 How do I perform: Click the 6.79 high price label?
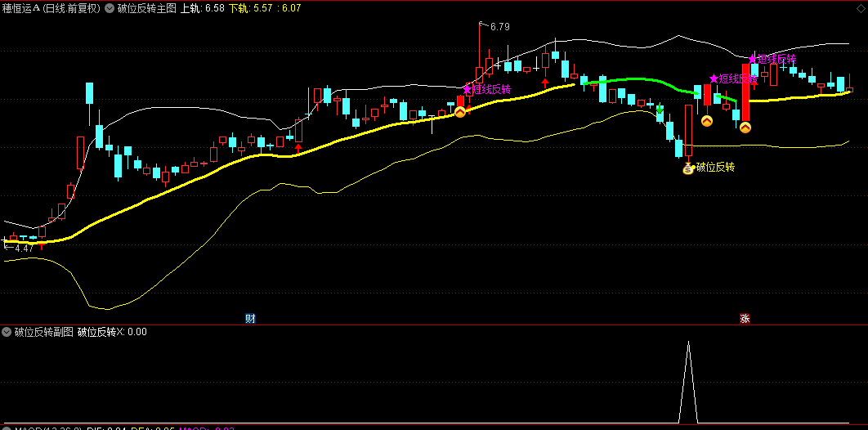click(500, 26)
